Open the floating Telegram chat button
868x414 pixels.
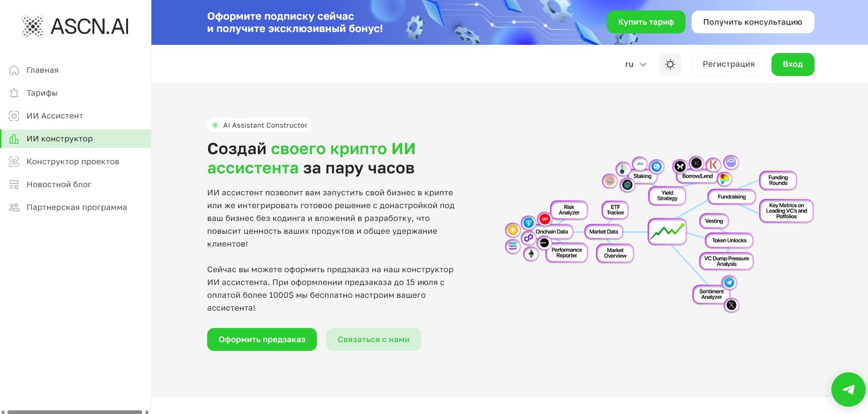[848, 389]
